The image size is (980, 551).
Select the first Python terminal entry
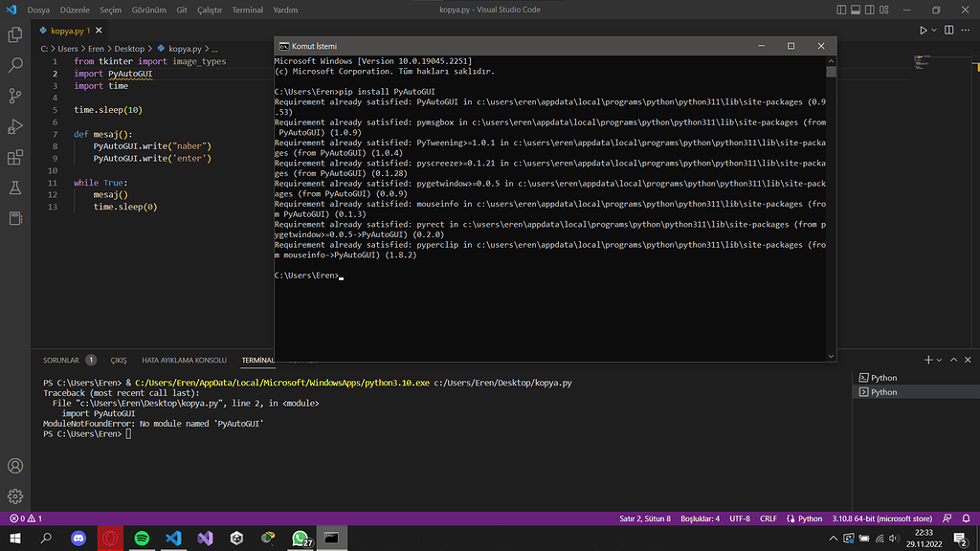point(916,378)
